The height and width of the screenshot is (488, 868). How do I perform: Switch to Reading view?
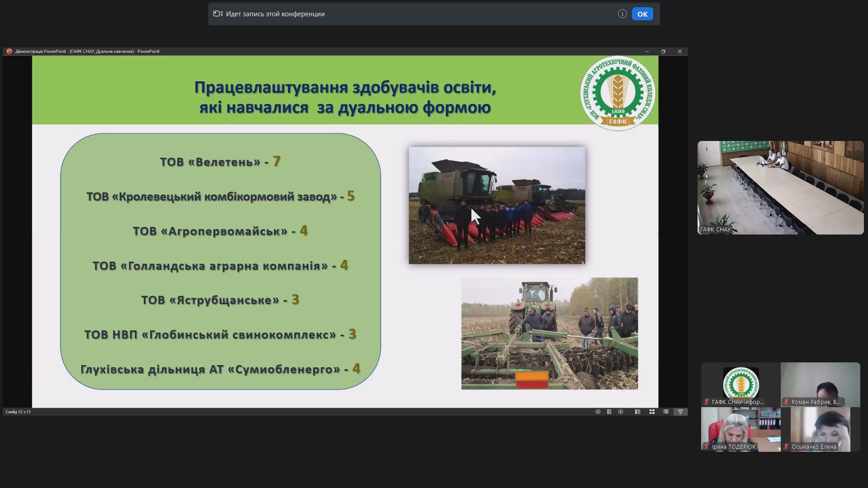click(666, 412)
